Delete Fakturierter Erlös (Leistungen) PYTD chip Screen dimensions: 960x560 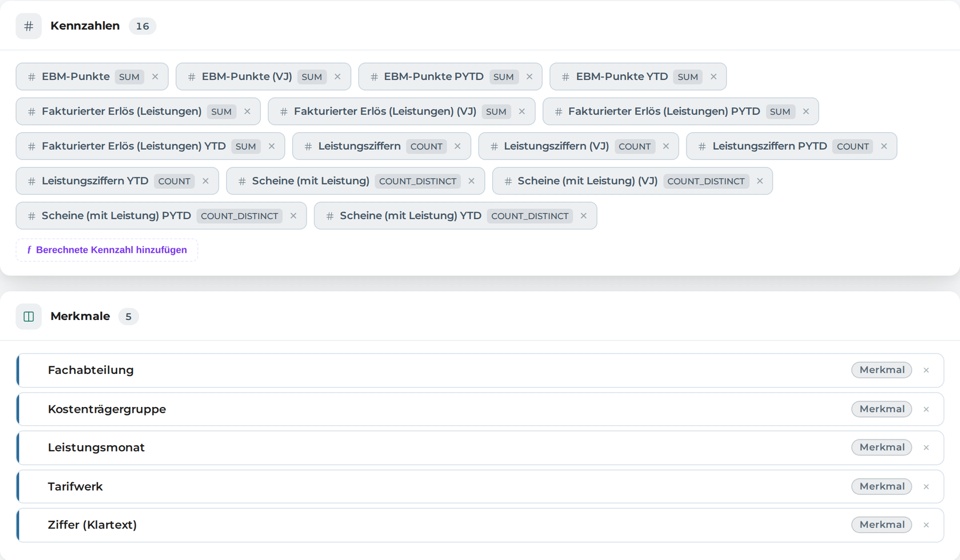point(806,111)
